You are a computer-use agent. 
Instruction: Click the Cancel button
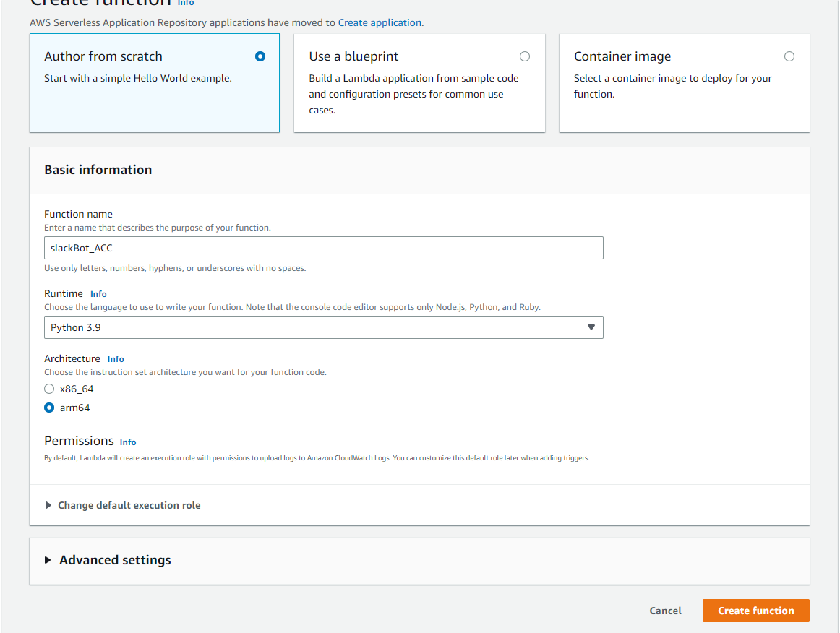664,610
